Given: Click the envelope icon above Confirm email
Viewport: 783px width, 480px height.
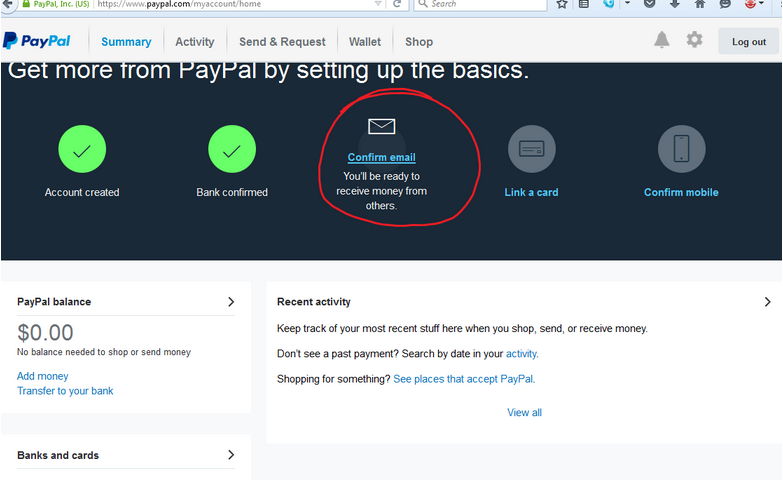Looking at the screenshot, I should (x=381, y=126).
